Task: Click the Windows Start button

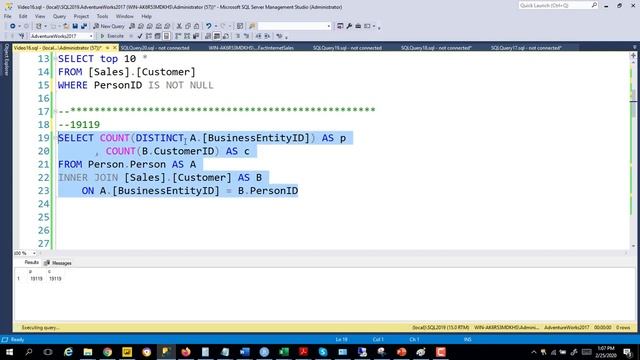Action: pyautogui.click(x=9, y=352)
